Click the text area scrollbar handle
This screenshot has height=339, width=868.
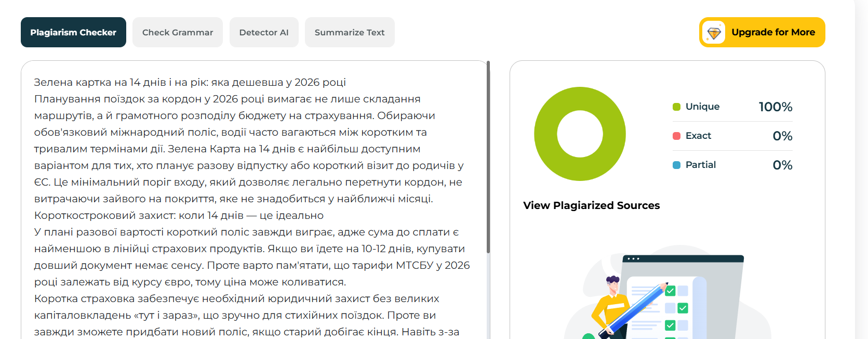[488, 157]
